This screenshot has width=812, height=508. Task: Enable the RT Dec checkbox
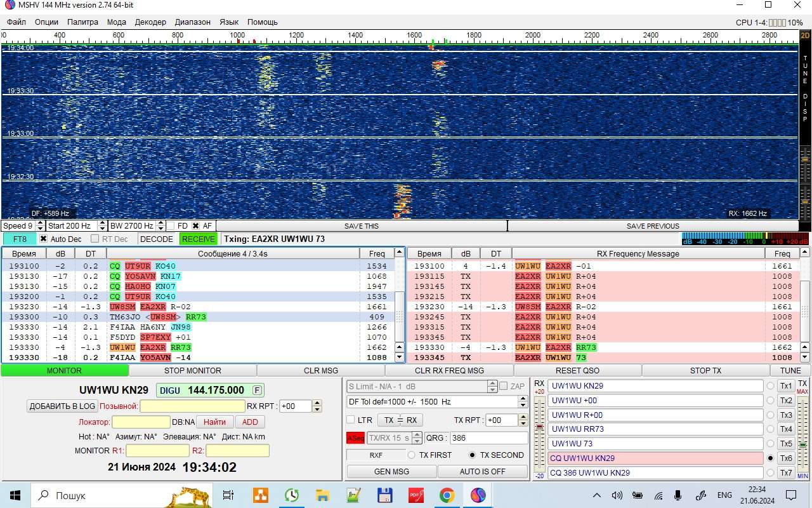click(x=95, y=239)
